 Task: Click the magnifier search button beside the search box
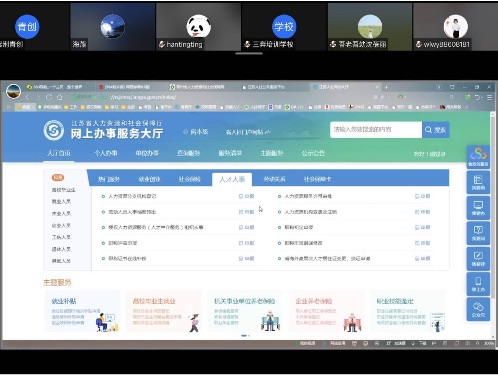coord(436,130)
